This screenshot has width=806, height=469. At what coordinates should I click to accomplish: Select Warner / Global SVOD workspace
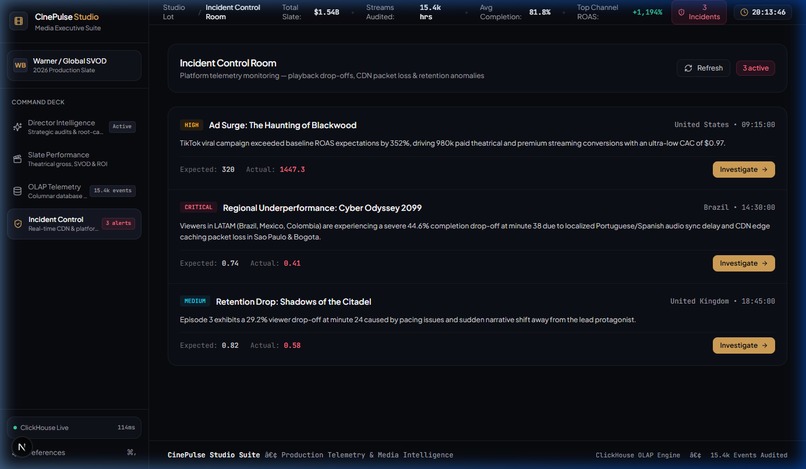tap(74, 65)
